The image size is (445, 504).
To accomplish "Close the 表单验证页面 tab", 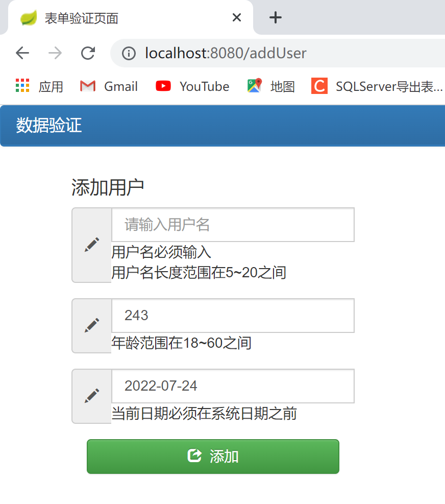I will [x=237, y=17].
